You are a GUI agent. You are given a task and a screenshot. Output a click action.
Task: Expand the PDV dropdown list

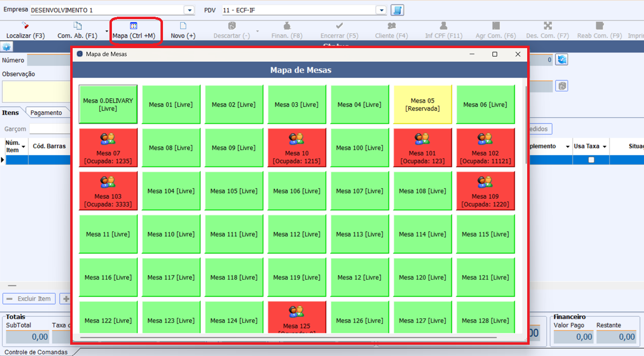click(x=381, y=10)
